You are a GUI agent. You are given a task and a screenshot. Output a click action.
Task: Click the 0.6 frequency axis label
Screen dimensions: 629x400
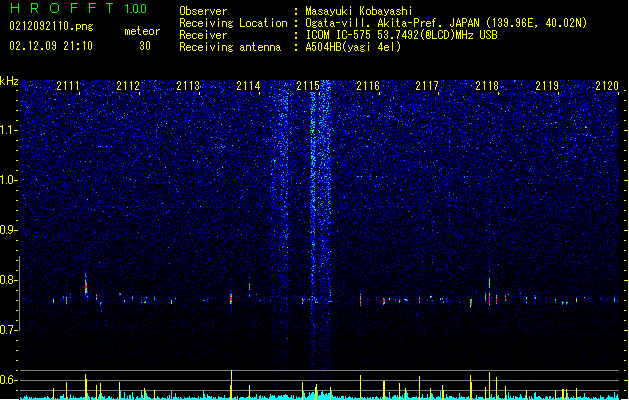8,380
